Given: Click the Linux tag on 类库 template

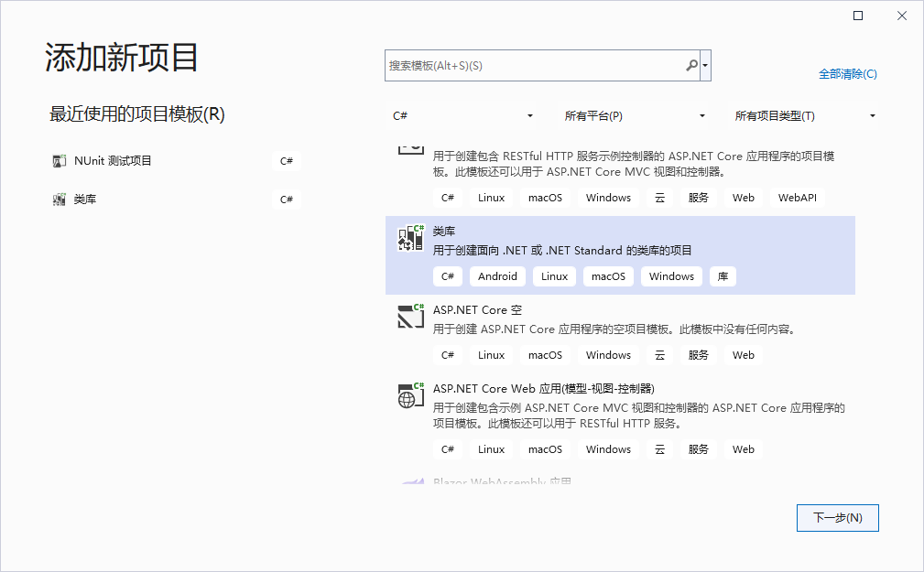Looking at the screenshot, I should [x=554, y=276].
